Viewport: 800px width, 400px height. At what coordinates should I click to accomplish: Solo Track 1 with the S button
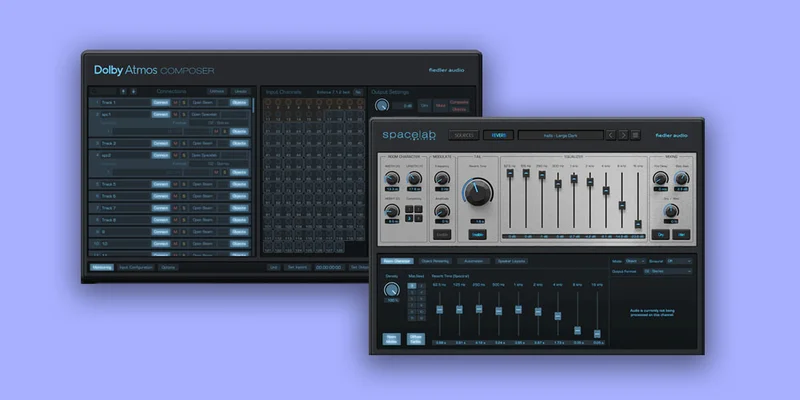[184, 103]
